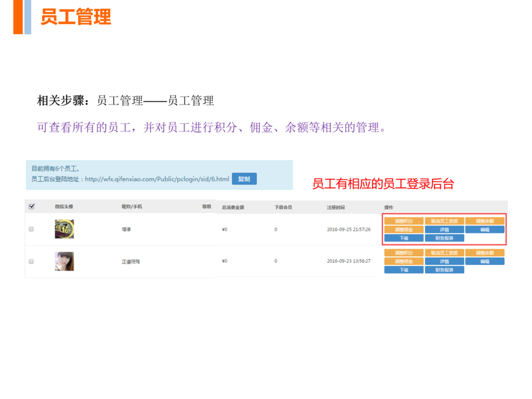The height and width of the screenshot is (399, 532).
Task: Check the first employee row checkbox
Action: point(32,229)
